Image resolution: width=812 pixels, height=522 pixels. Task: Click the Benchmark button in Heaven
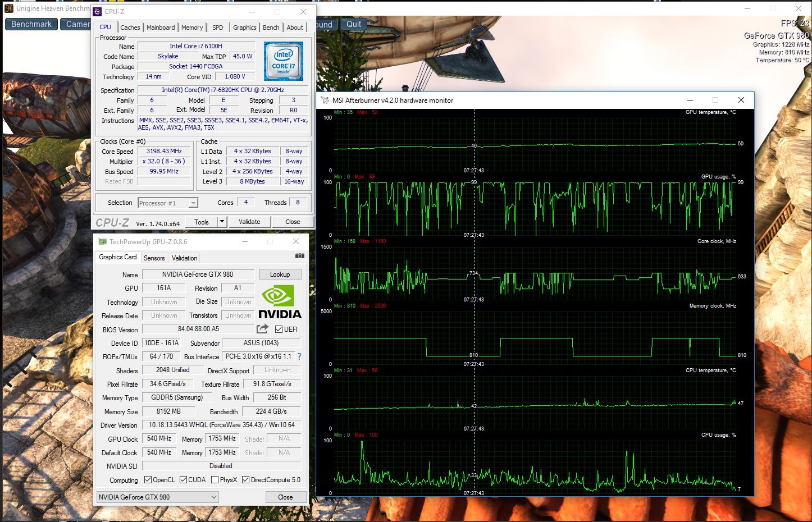pyautogui.click(x=31, y=24)
